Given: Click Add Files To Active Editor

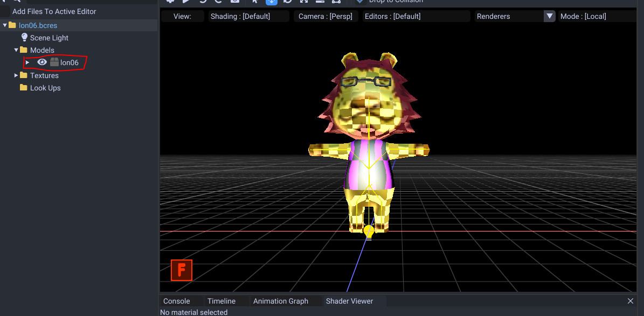Looking at the screenshot, I should click(x=55, y=11).
